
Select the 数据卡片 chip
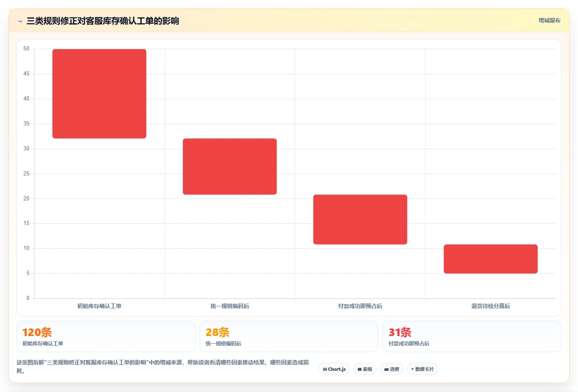coord(422,369)
